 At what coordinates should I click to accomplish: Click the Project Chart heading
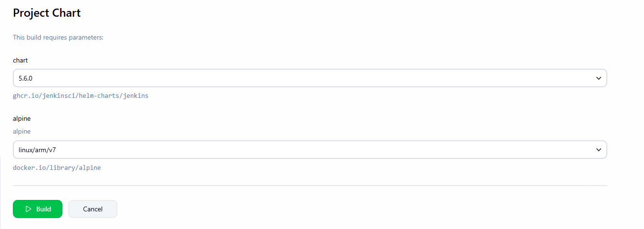click(47, 13)
